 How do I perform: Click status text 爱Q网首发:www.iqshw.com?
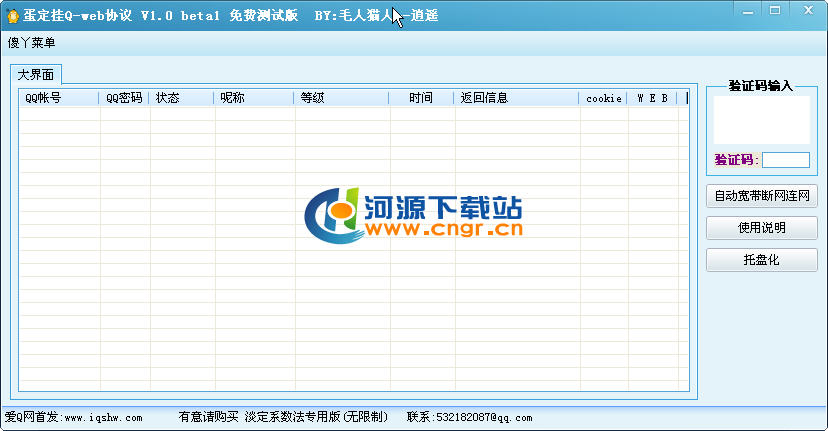pos(74,417)
